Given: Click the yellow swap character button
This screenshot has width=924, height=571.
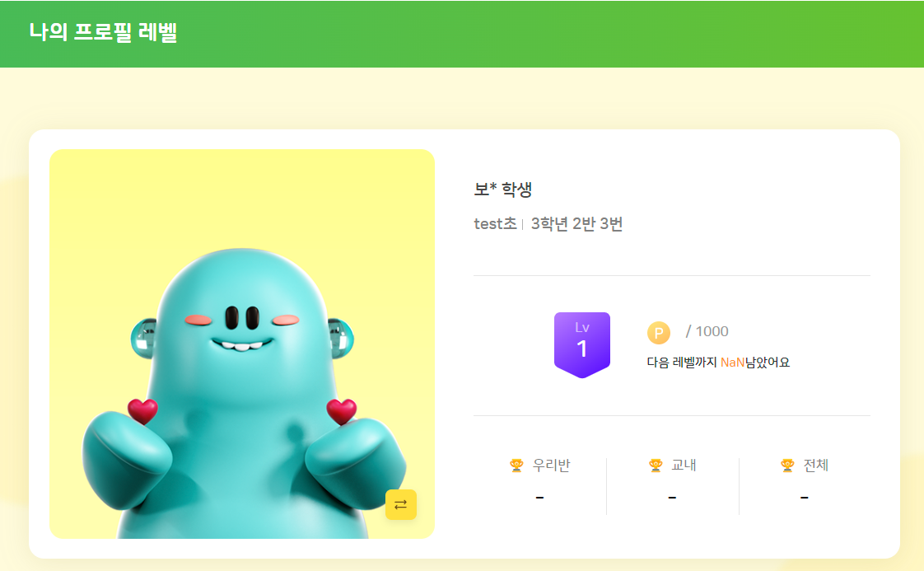Looking at the screenshot, I should [x=401, y=504].
